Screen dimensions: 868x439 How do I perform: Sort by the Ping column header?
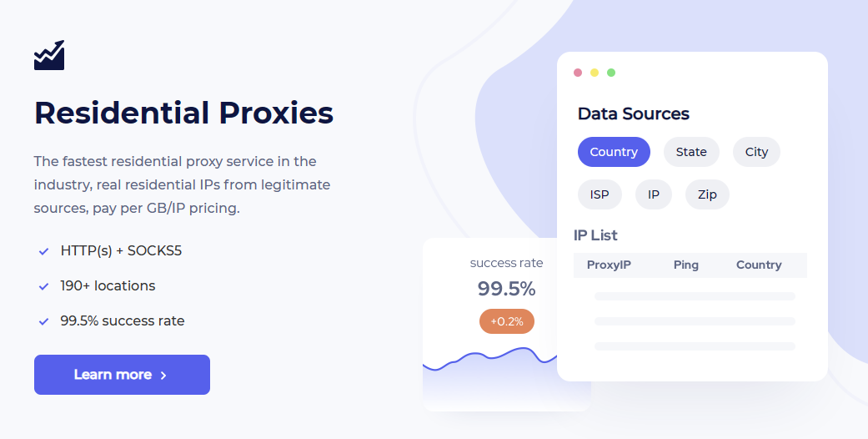[686, 265]
